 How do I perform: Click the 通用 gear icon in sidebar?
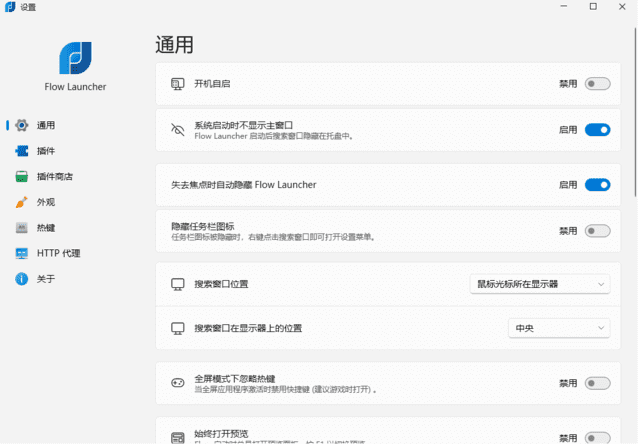tap(21, 125)
